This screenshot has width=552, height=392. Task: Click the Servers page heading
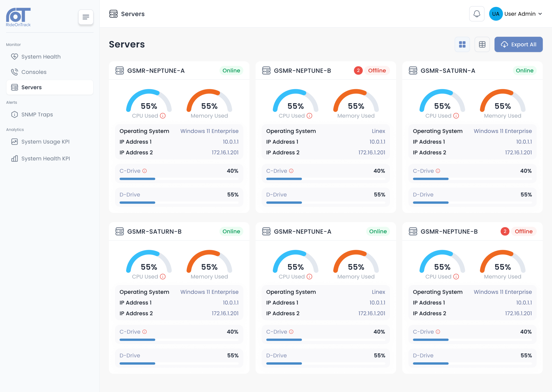click(x=127, y=44)
